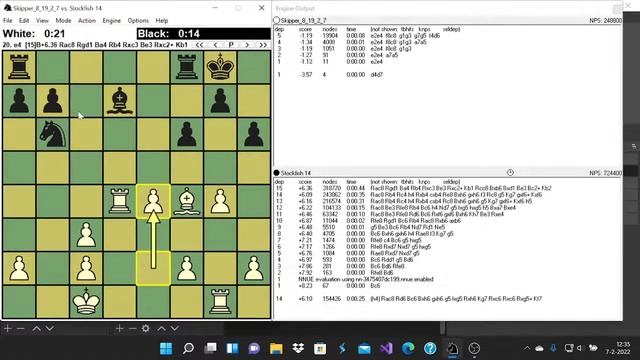640x360 pixels.
Task: Click the clock icon in Stockfish 14 header
Action: point(510,173)
